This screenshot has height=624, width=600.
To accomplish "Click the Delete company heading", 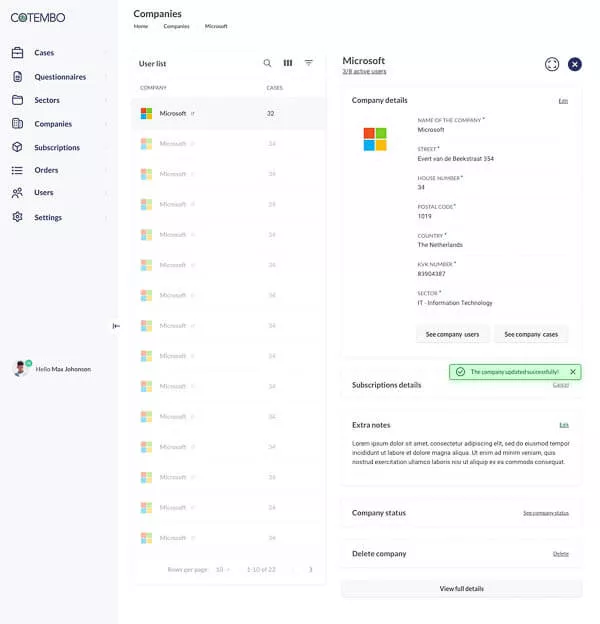I will [379, 554].
